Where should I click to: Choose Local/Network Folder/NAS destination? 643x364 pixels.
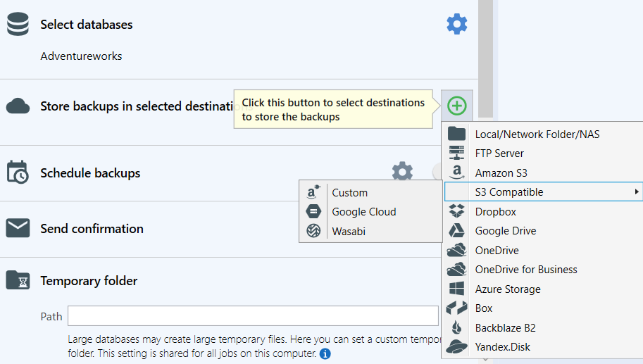(537, 134)
